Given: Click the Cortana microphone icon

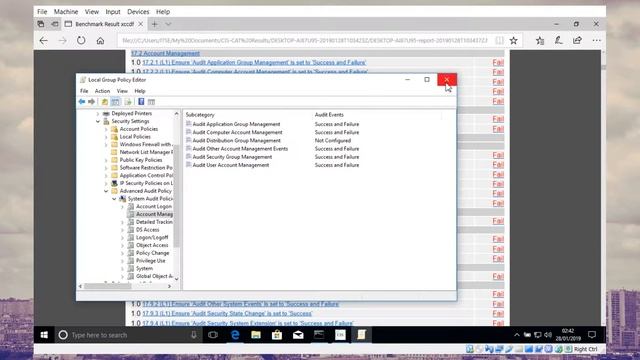Looking at the screenshot, I should [194, 335].
